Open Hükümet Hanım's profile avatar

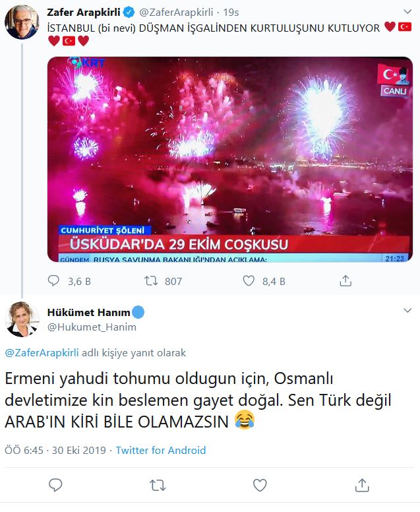coord(22,319)
